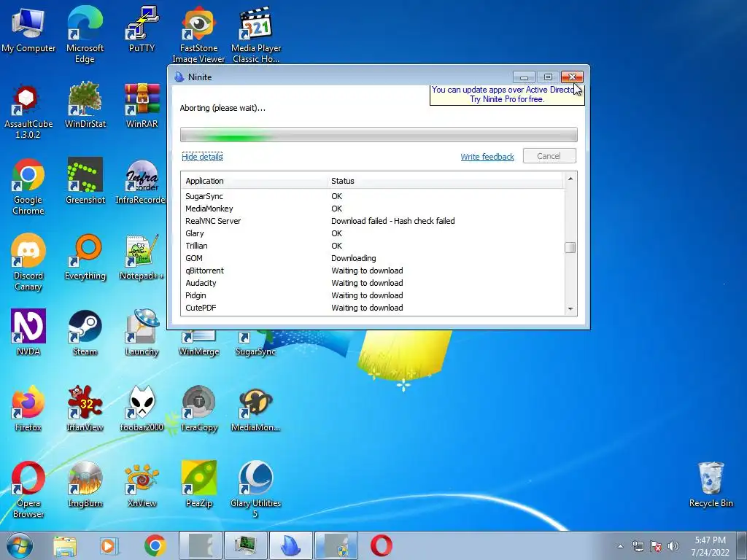Select the PeaZip desktop icon

198,484
